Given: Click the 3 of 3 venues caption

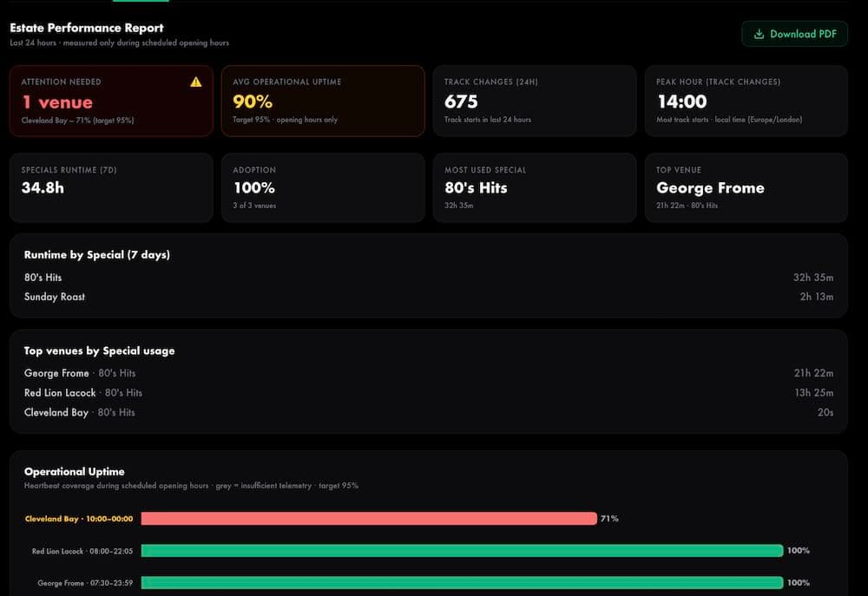Looking at the screenshot, I should coord(254,206).
